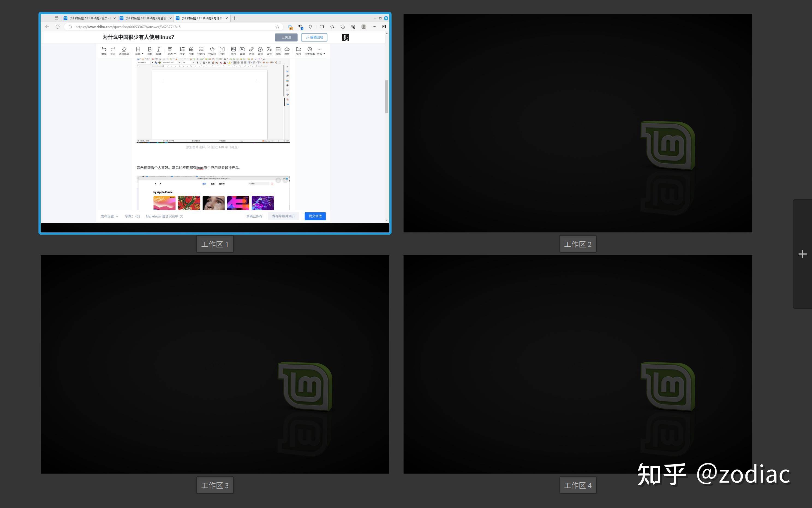Close the 首页 browser tab
This screenshot has height=508, width=812.
tap(115, 18)
